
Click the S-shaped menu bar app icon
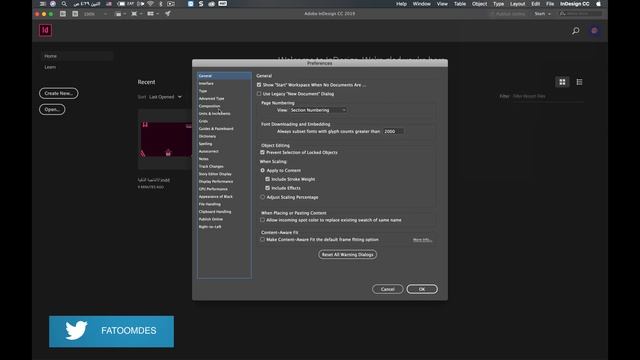pos(201,4)
